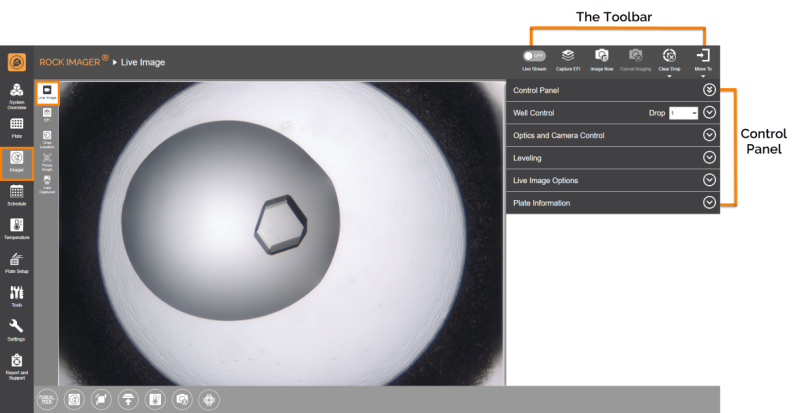Image resolution: width=800 pixels, height=413 pixels.
Task: Open the Tools section
Action: coord(17,295)
